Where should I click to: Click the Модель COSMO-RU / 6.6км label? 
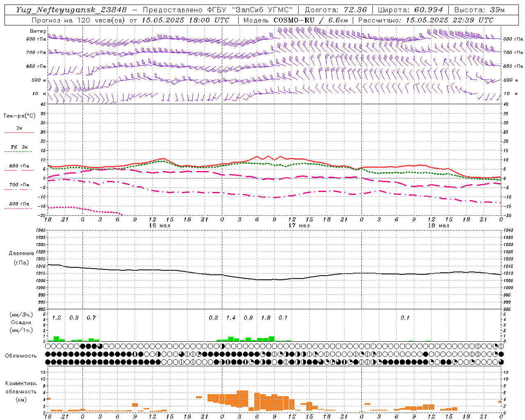coord(296,20)
